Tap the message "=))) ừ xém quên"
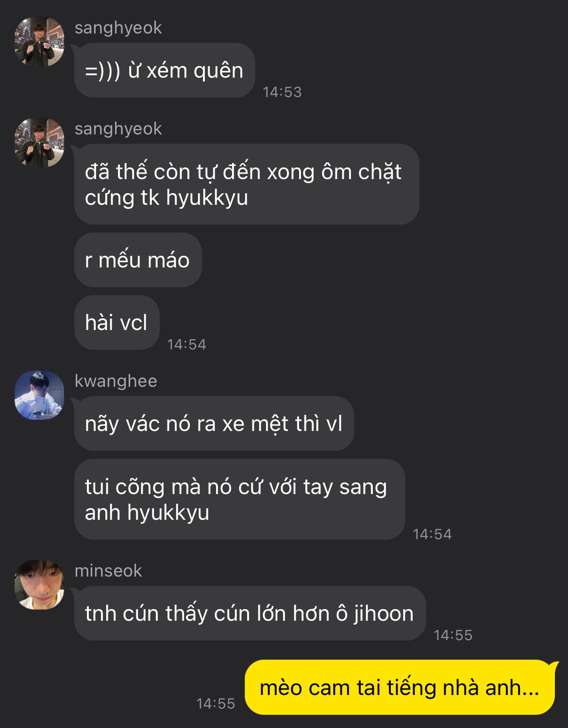This screenshot has height=728, width=568. tap(165, 70)
